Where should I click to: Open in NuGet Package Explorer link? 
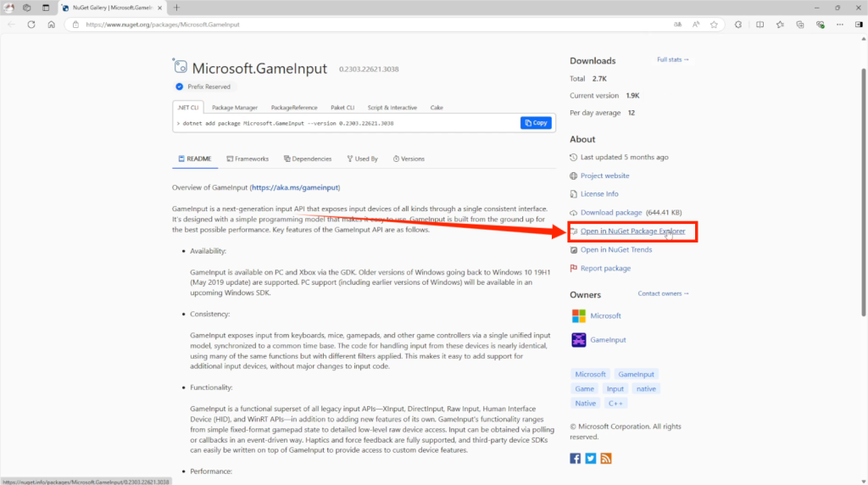632,231
